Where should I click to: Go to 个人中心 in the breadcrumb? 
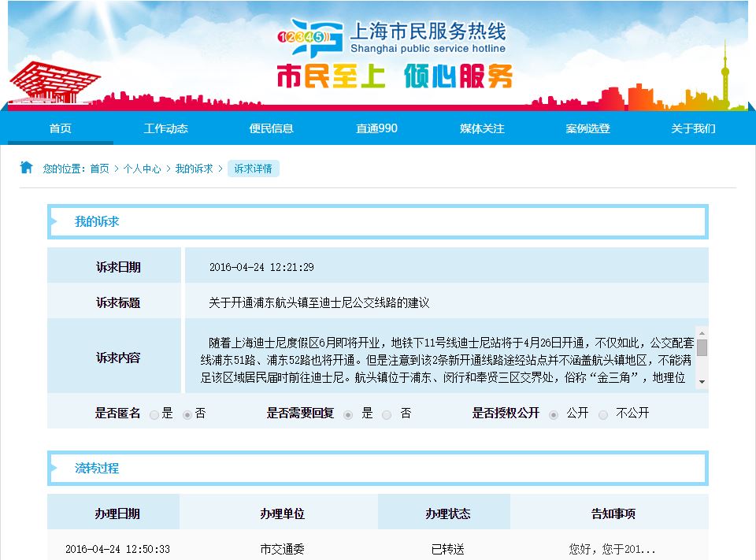click(x=143, y=169)
